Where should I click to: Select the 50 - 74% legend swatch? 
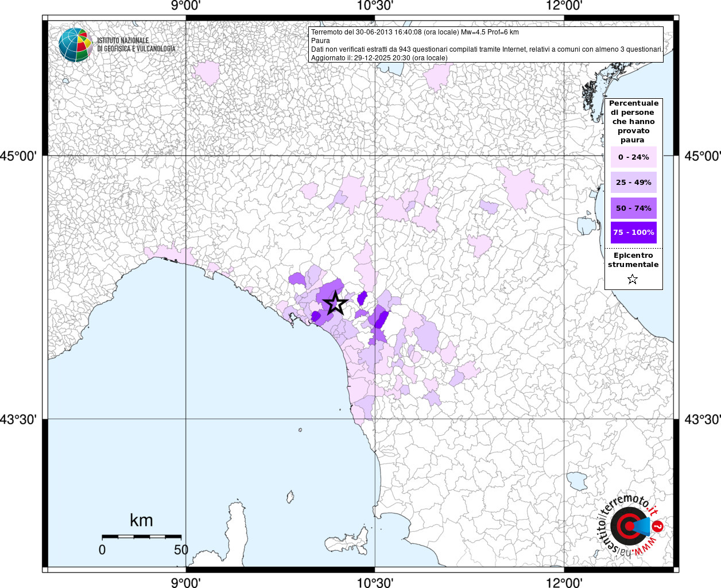pos(633,208)
